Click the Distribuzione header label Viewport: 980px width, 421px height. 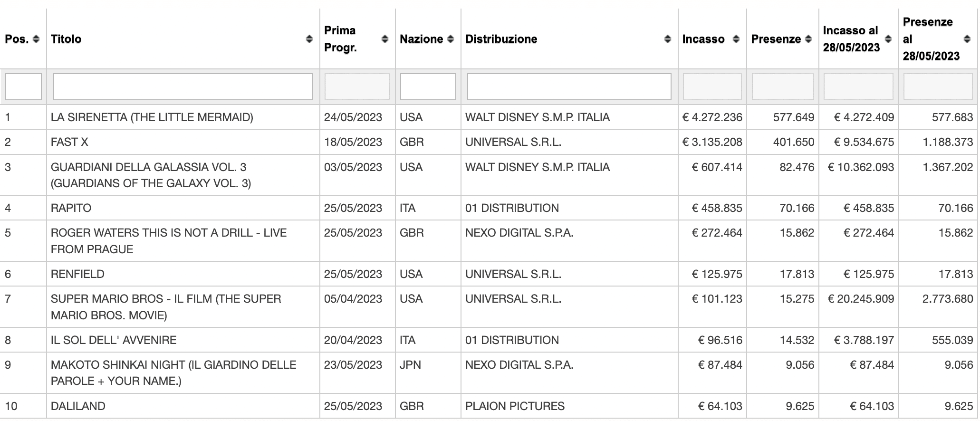tap(501, 39)
